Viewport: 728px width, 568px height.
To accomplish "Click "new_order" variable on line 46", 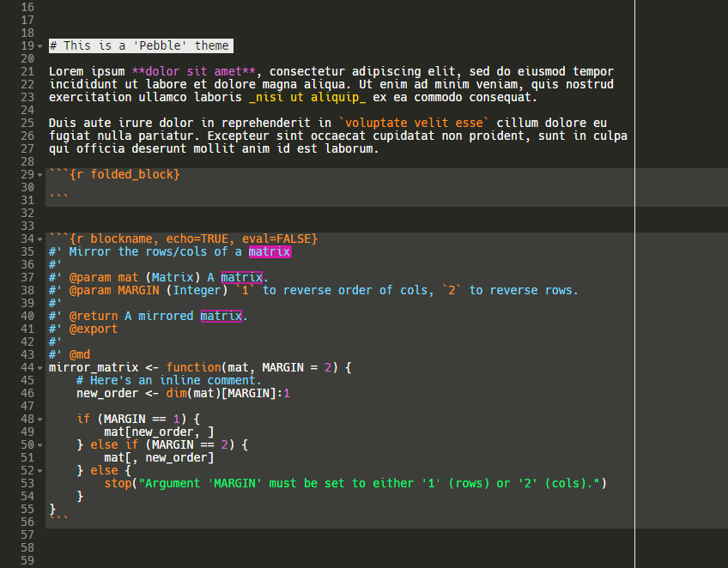I will (107, 393).
